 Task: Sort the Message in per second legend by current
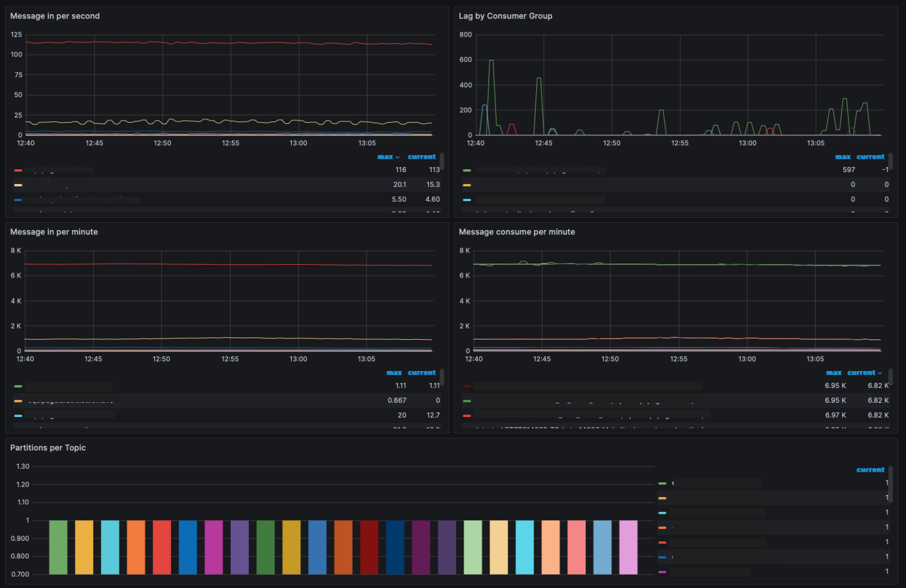422,156
